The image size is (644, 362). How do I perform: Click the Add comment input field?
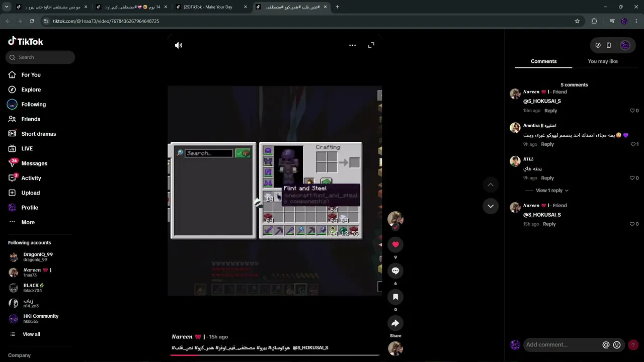(x=562, y=345)
